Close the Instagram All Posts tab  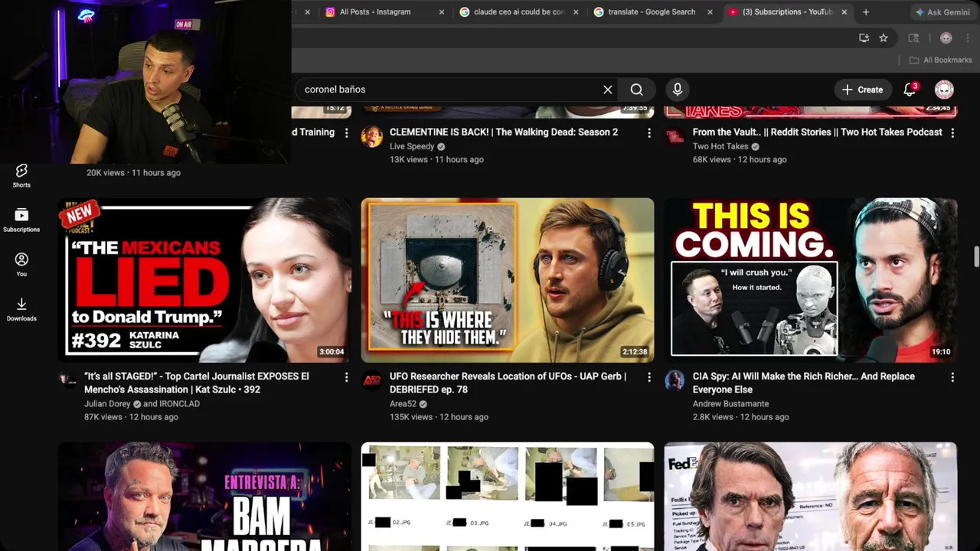pyautogui.click(x=442, y=12)
